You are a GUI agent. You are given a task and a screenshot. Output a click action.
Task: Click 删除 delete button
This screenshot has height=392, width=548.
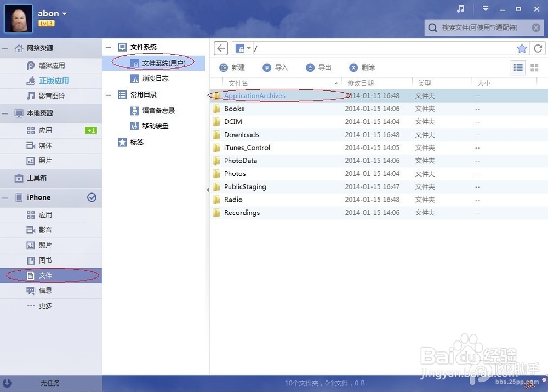point(362,67)
